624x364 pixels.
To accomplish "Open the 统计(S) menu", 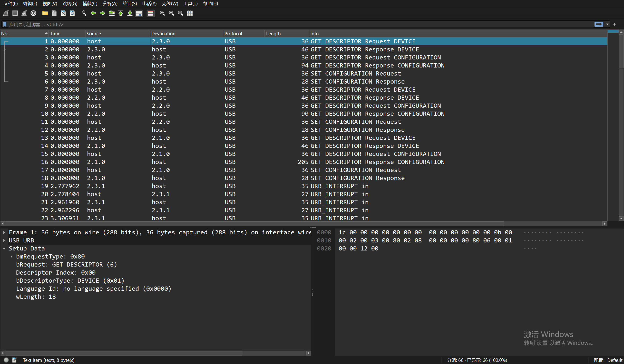I will [129, 3].
